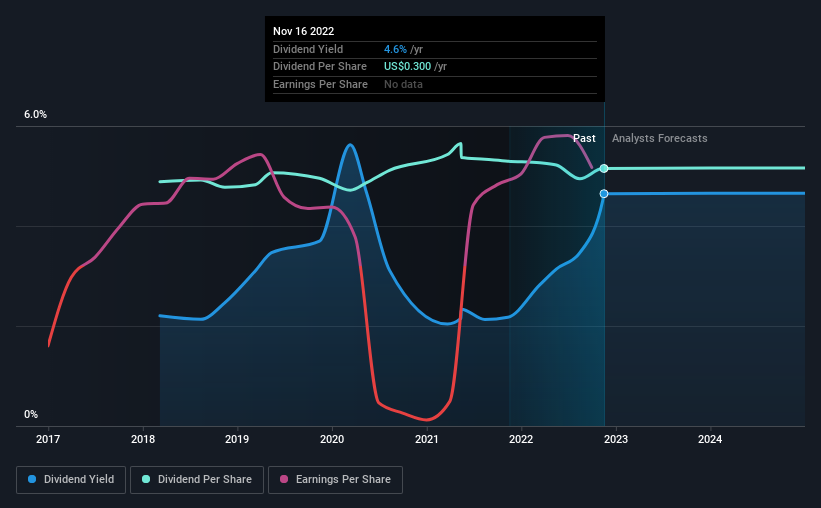The height and width of the screenshot is (508, 821).
Task: Click the 4.6% dividend yield value
Action: (x=395, y=49)
